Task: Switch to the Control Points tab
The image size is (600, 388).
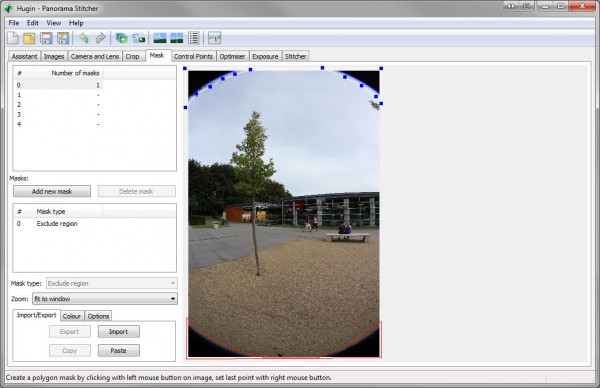Action: [x=193, y=56]
